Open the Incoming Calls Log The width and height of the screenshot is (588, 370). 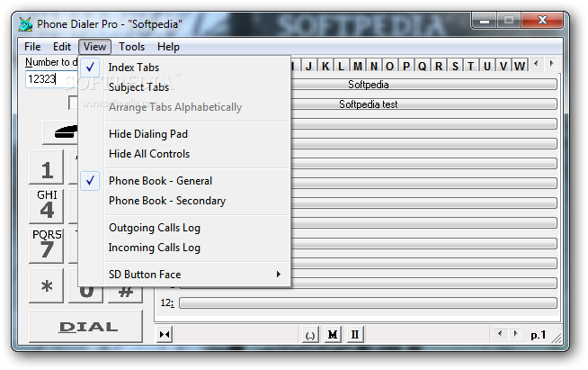pos(184,248)
